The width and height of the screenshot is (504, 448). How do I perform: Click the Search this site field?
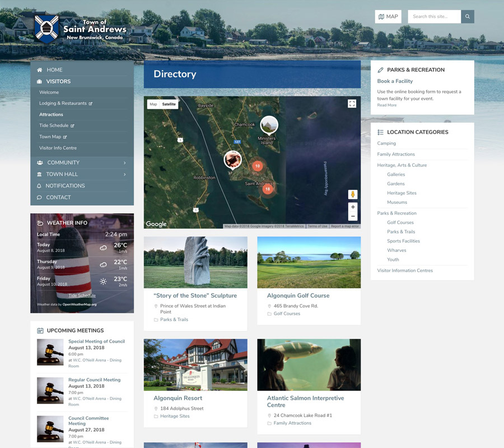click(x=434, y=16)
